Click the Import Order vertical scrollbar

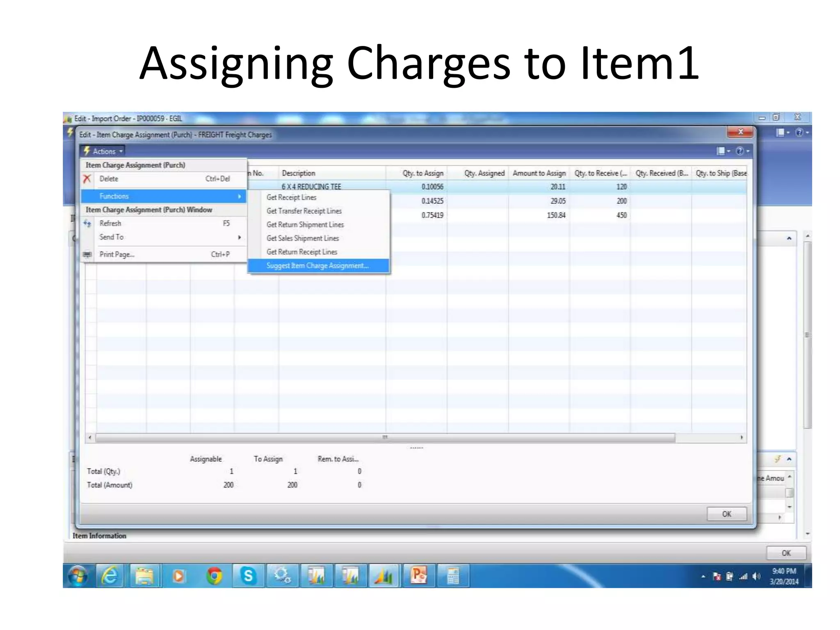pyautogui.click(x=807, y=334)
